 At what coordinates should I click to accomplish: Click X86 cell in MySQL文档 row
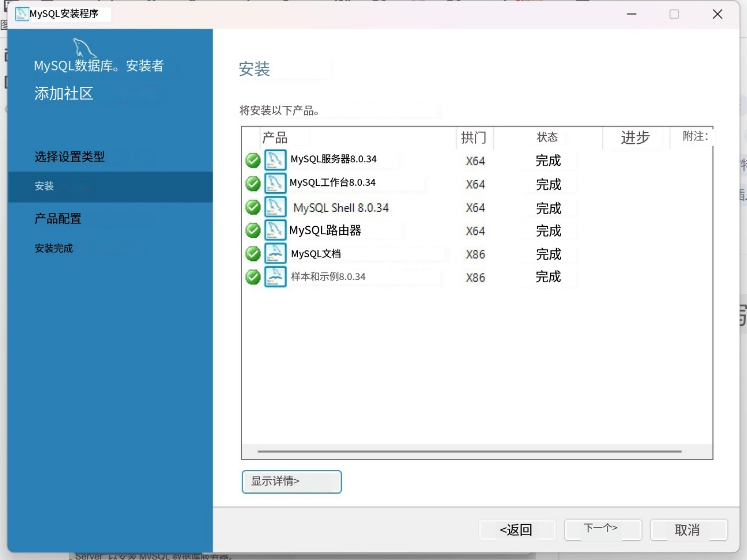(x=475, y=254)
